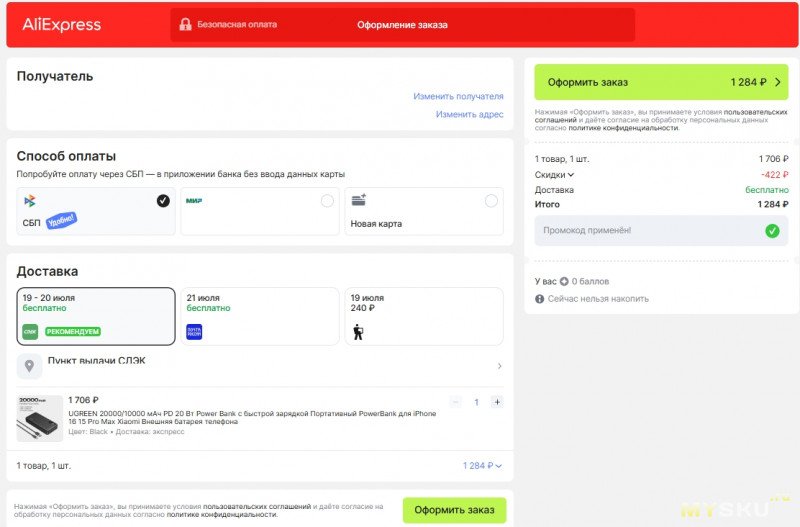
Task: Open 'политике конфиденциальности' link at page bottom
Action: point(222,515)
